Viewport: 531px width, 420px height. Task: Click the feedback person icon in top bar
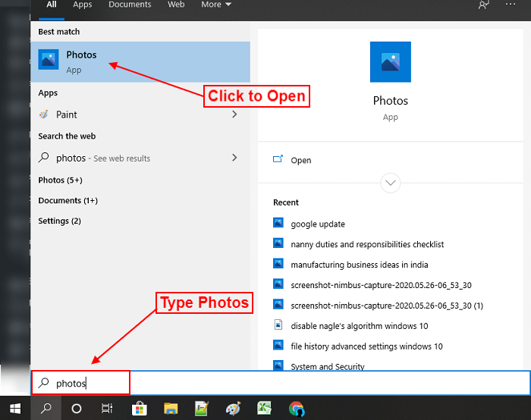483,5
